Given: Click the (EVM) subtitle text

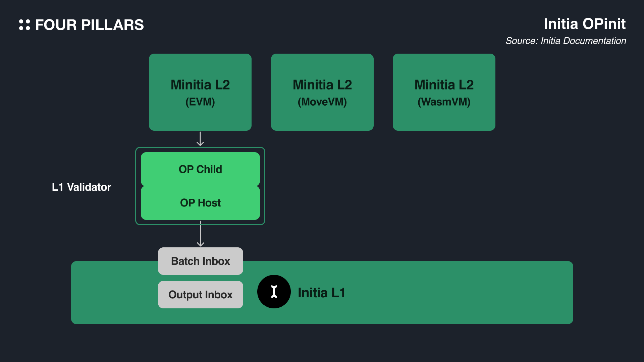Looking at the screenshot, I should 200,102.
